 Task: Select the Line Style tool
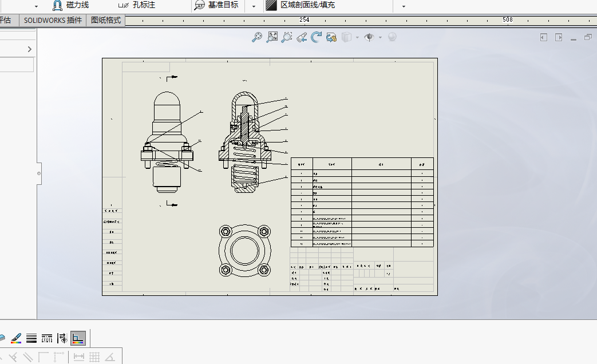46,338
